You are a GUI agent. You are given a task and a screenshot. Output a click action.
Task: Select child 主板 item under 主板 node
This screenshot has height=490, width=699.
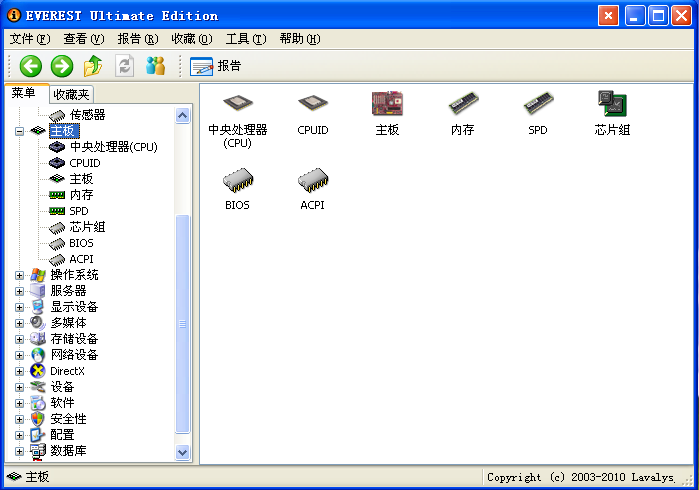[x=81, y=179]
